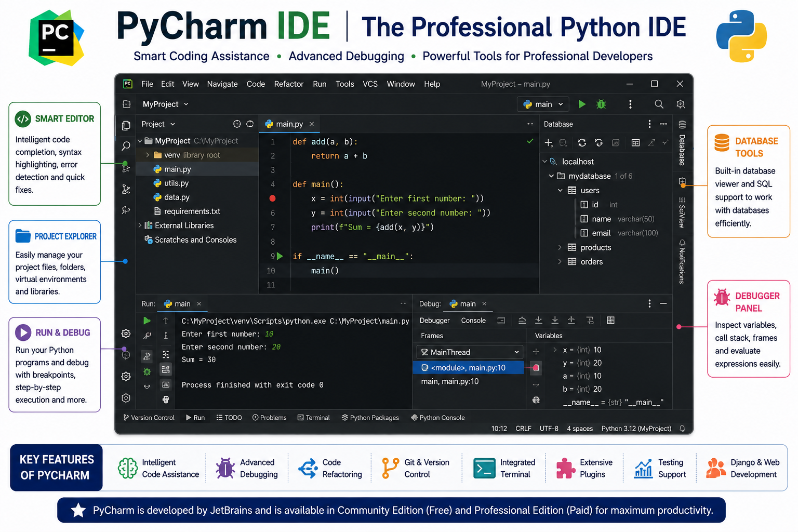798x532 pixels.
Task: Open the Refactor menu
Action: [289, 84]
